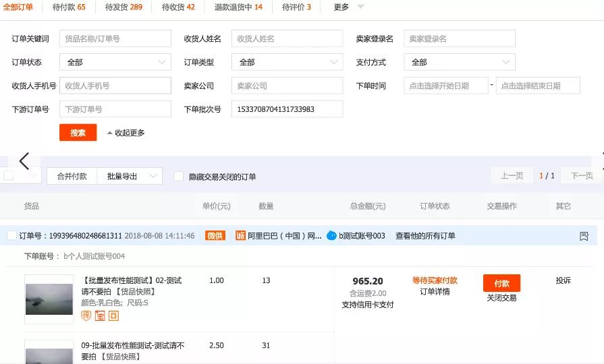Click 下单账号 b个人测试账号004 text

[x=74, y=256]
